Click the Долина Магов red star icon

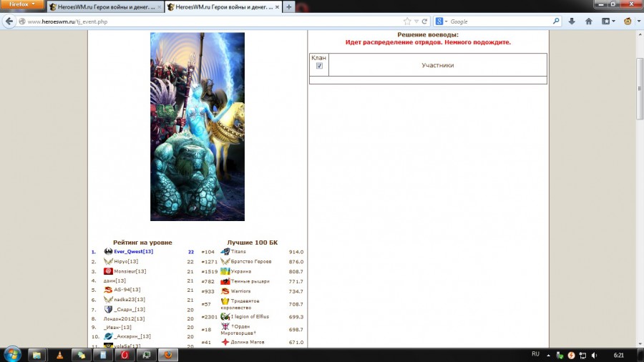(225, 342)
